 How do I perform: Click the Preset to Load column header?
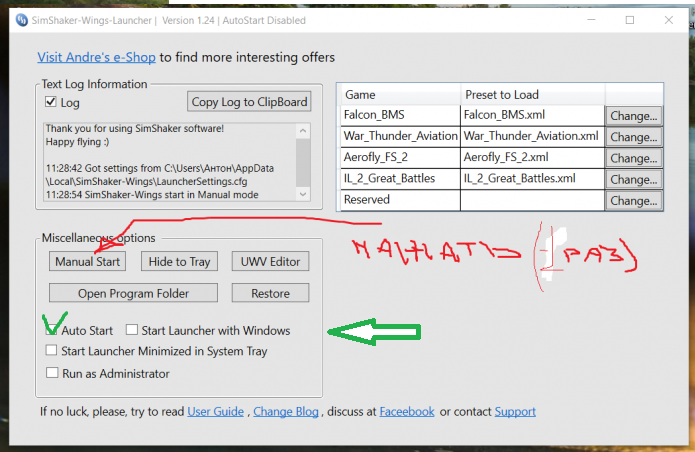(532, 94)
